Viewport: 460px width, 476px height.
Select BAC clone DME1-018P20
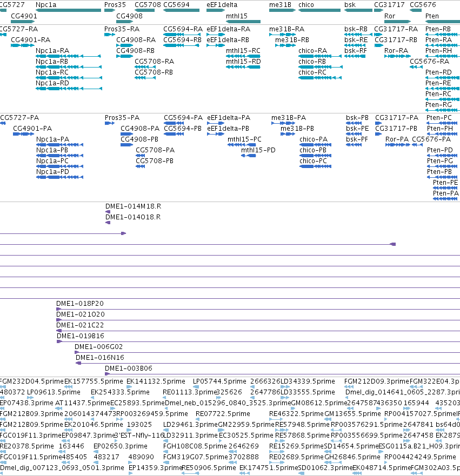click(x=80, y=304)
